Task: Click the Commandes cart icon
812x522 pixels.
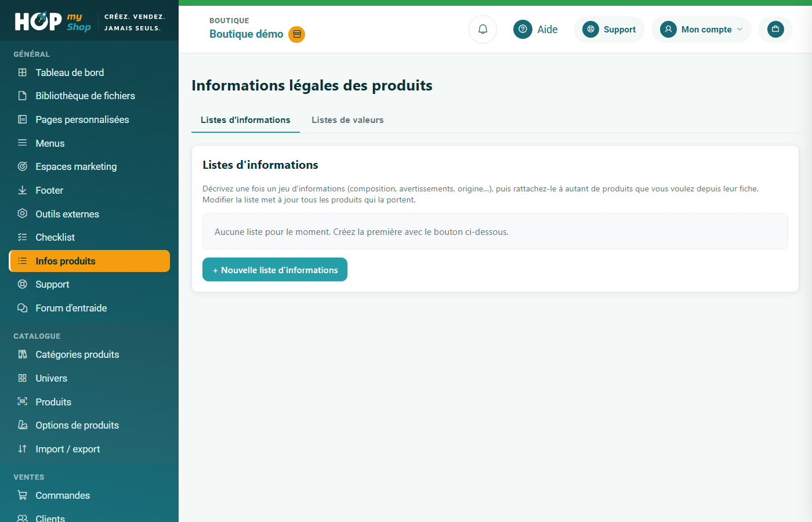Action: (23, 495)
